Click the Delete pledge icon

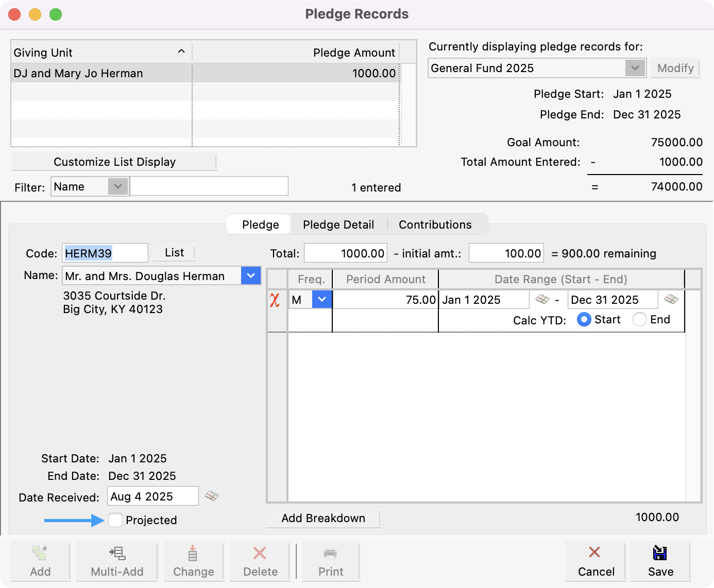(260, 554)
